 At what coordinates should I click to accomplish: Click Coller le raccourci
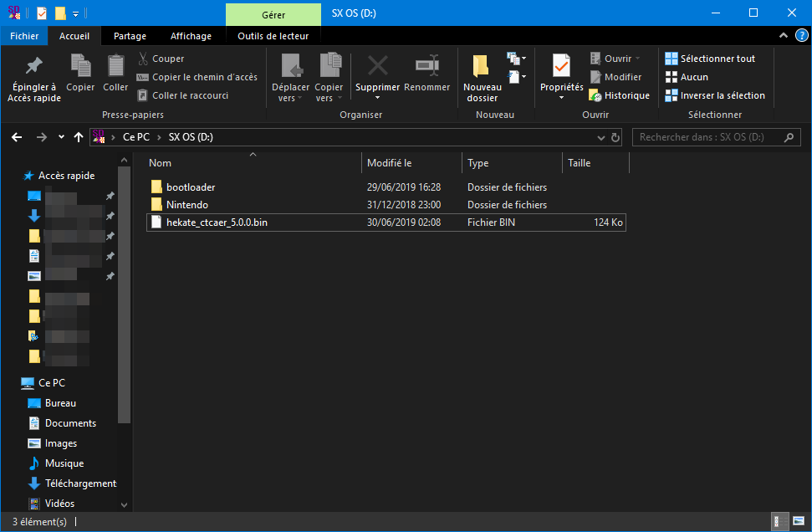183,95
